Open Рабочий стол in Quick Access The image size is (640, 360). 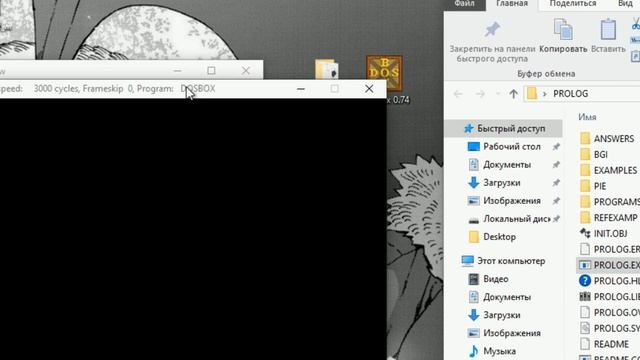click(x=503, y=147)
